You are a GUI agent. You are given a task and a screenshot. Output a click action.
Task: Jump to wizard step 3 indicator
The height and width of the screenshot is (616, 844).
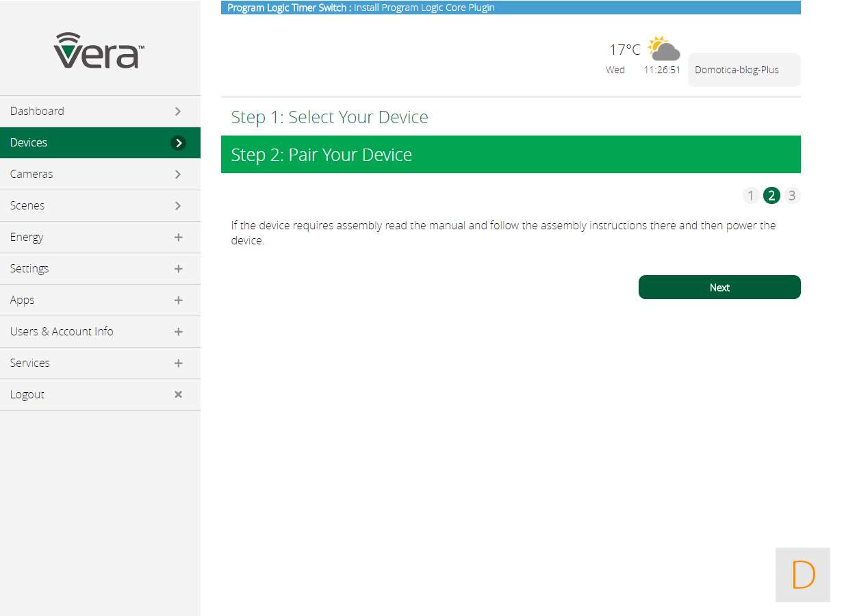[792, 196]
